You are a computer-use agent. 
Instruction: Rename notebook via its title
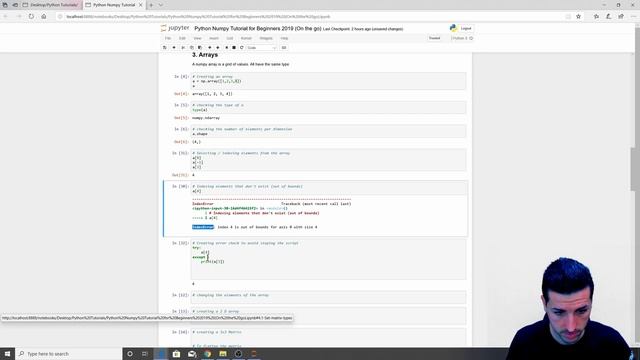[258, 29]
